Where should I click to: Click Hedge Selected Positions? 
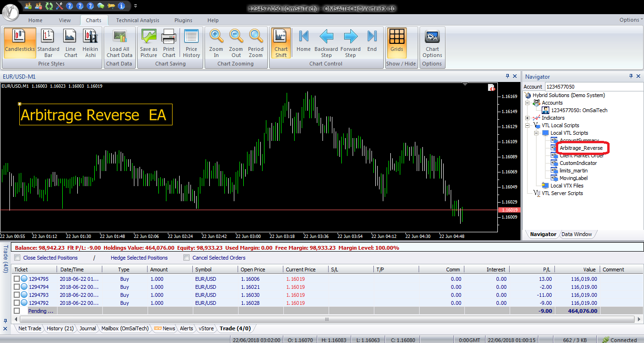139,258
